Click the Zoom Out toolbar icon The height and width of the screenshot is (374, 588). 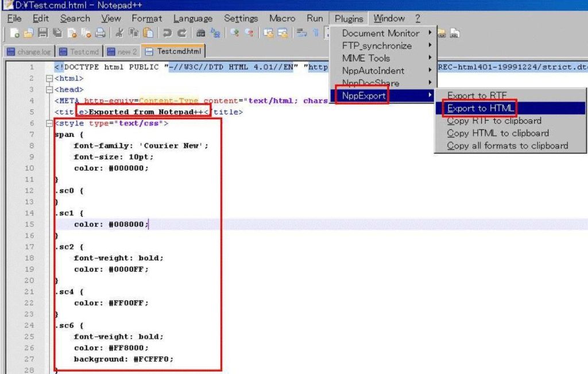point(249,33)
